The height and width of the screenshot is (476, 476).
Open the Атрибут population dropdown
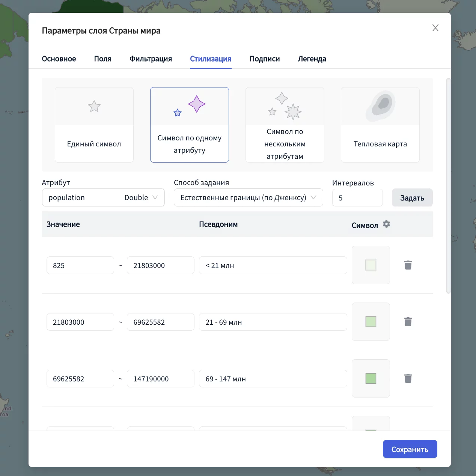point(103,197)
